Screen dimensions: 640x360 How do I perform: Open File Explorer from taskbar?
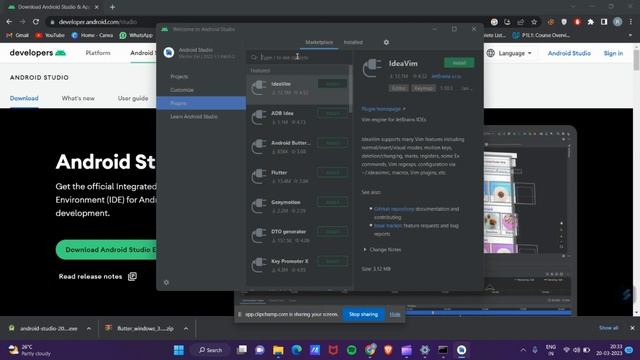[278, 350]
